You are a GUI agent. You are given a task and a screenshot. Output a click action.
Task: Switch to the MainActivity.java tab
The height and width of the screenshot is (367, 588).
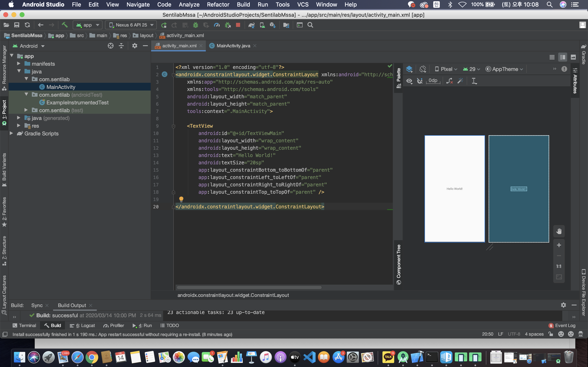[x=233, y=46]
